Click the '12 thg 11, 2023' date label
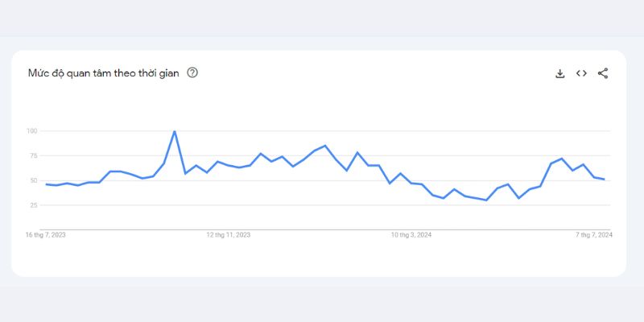The image size is (644, 322). click(x=229, y=235)
